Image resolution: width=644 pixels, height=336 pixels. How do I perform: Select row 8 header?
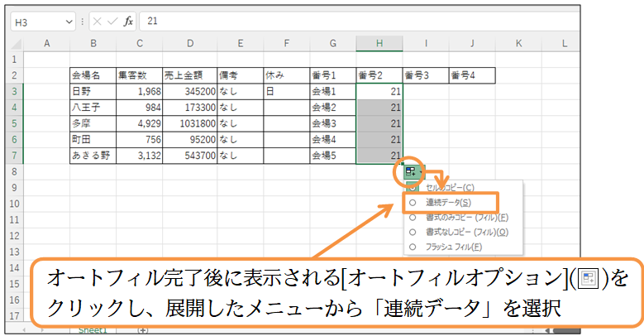pyautogui.click(x=14, y=171)
